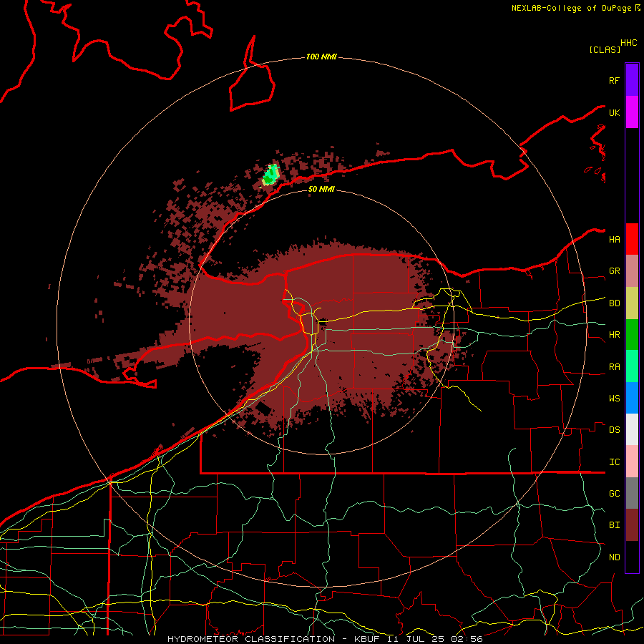
Task: Click the ND legend label
Action: [x=614, y=557]
